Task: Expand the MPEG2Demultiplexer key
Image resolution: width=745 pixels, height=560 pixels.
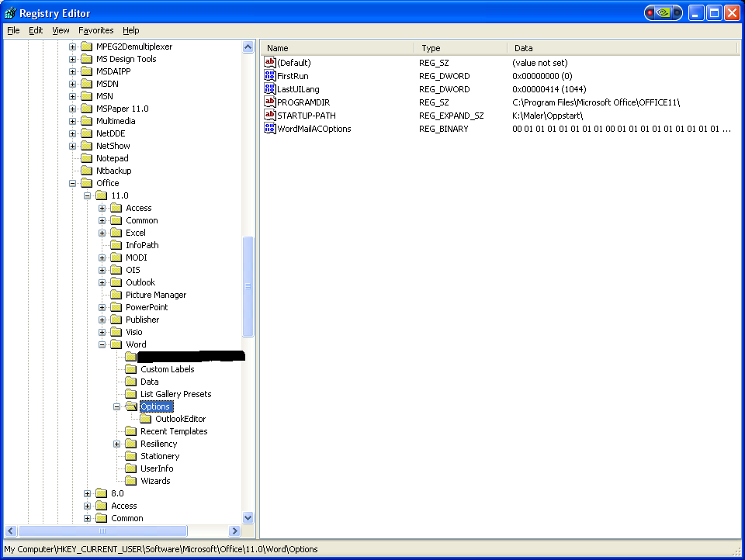Action: pyautogui.click(x=72, y=47)
